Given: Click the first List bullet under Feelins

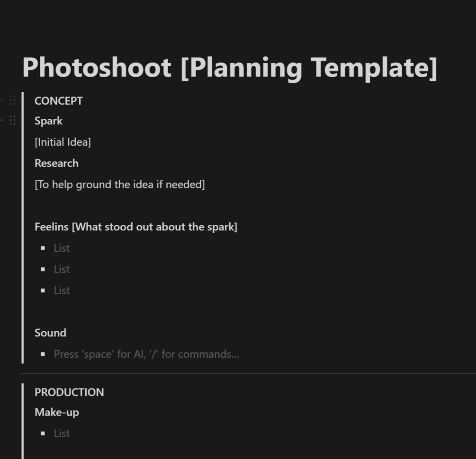Looking at the screenshot, I should 62,248.
